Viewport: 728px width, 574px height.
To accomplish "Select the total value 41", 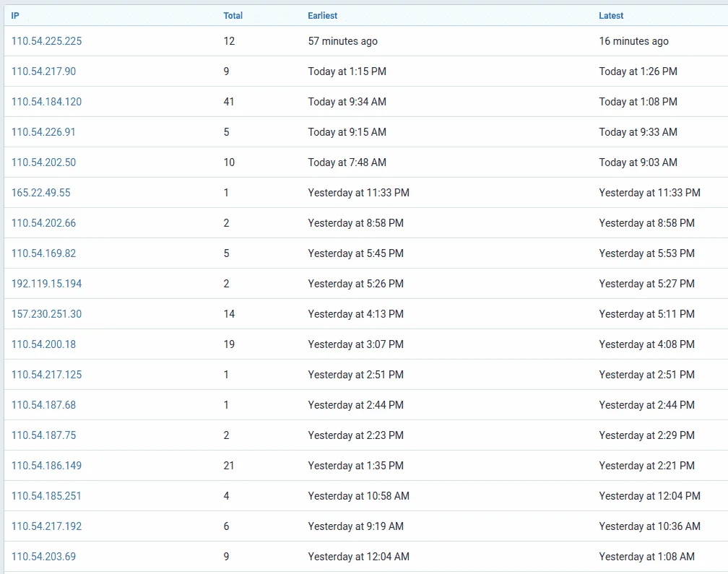I will (x=229, y=102).
